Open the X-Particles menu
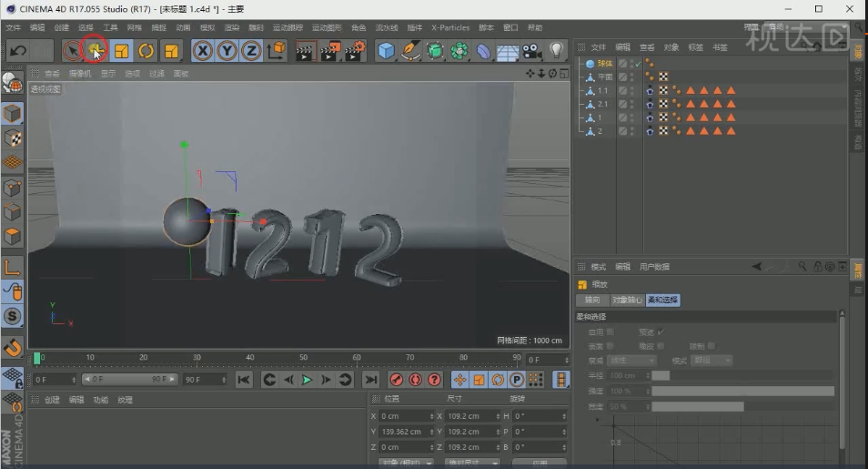868x469 pixels. (450, 27)
